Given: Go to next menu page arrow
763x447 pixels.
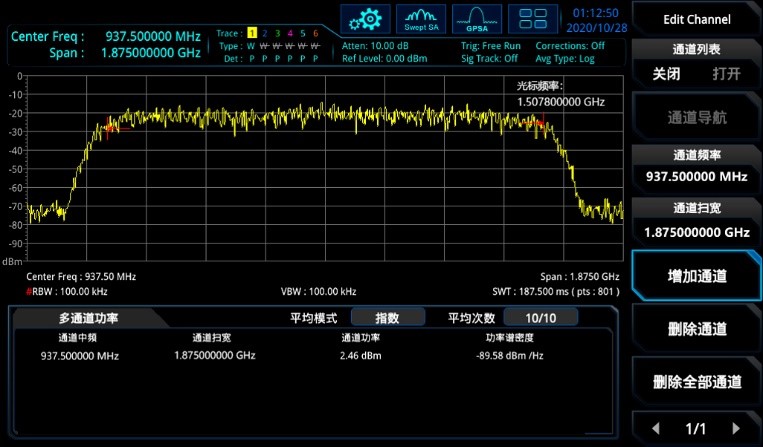Looking at the screenshot, I should coord(737,428).
